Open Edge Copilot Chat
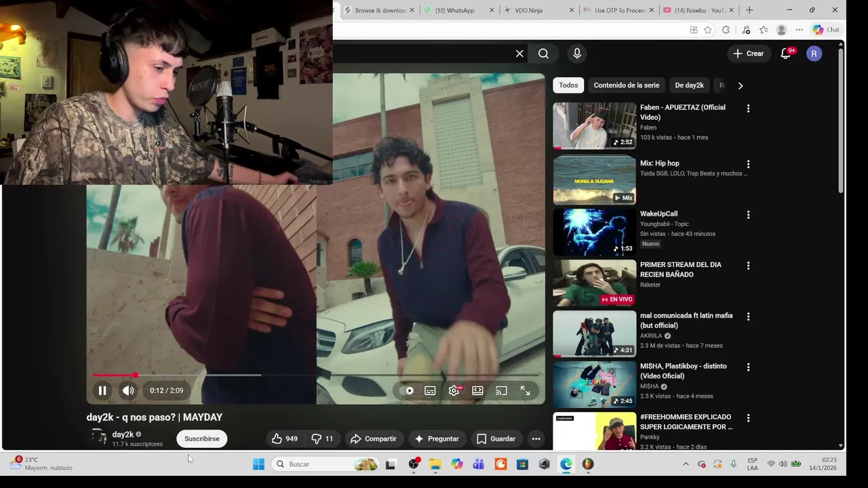The height and width of the screenshot is (488, 868). (827, 30)
